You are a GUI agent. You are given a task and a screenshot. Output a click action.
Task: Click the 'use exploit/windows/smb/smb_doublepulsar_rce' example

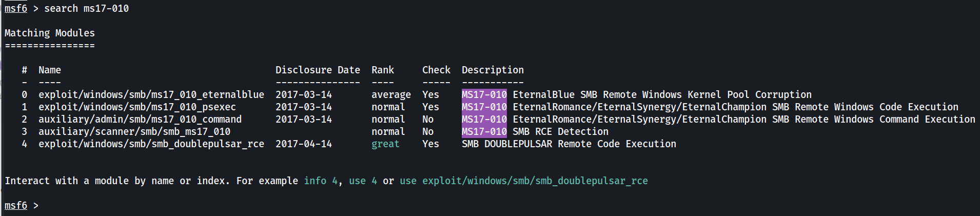(x=524, y=181)
